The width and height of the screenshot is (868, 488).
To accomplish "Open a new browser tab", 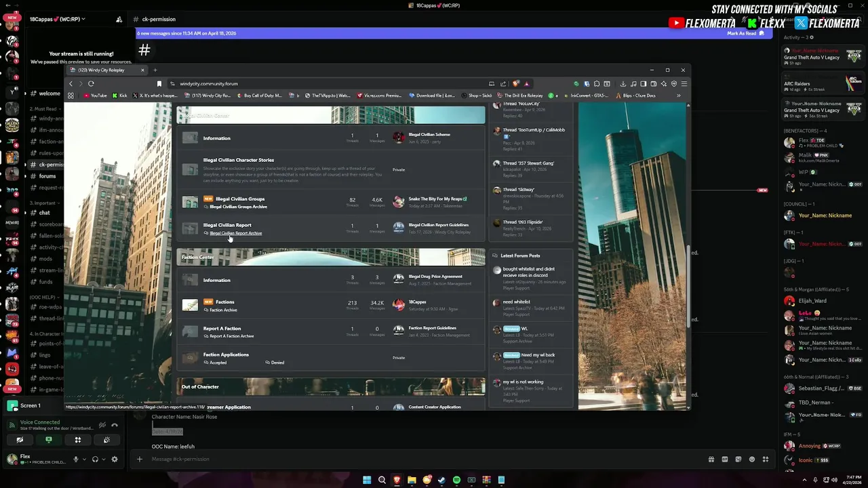I will [155, 70].
